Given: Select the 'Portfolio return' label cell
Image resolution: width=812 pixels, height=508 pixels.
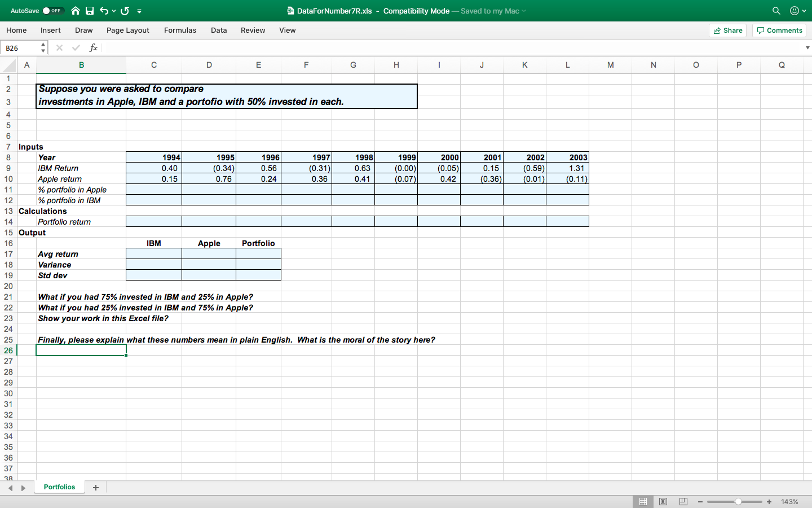Looking at the screenshot, I should (x=81, y=222).
